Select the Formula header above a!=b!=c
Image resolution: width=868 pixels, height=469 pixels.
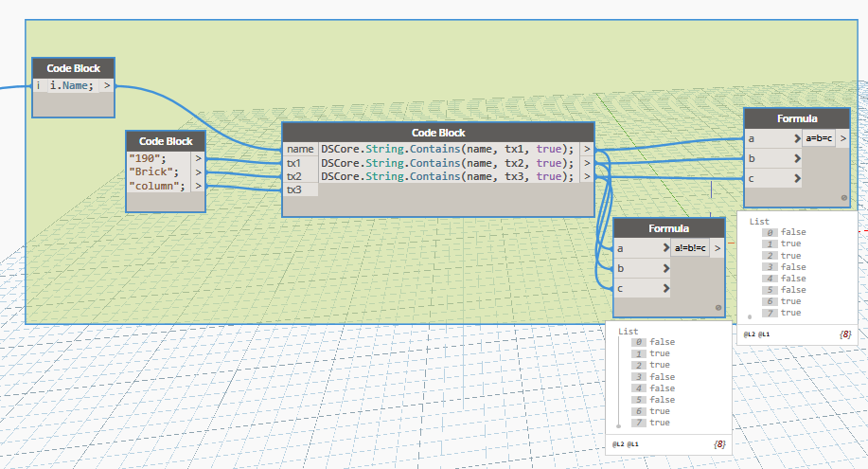(x=668, y=228)
